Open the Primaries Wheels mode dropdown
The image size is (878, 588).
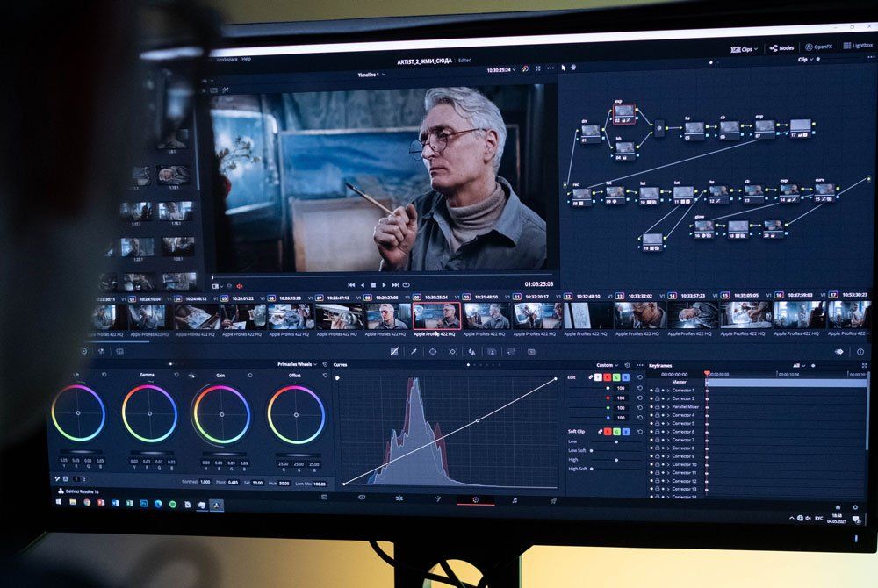(298, 365)
